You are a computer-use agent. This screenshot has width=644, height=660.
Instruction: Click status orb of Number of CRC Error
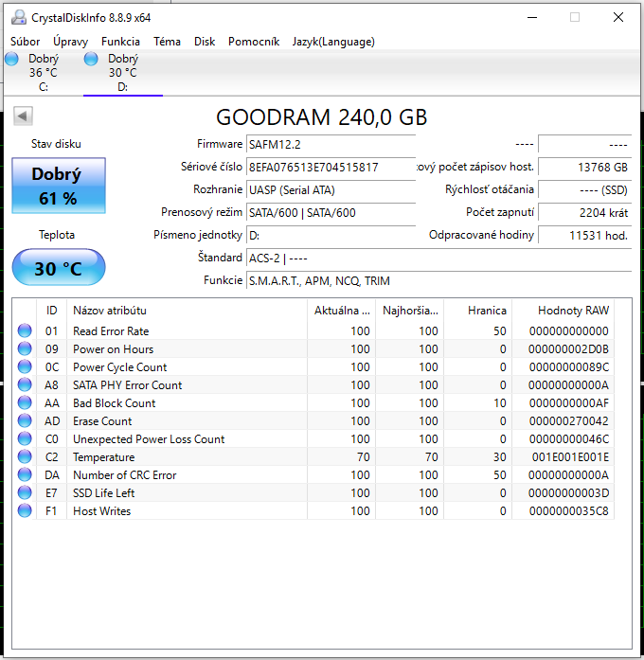[x=25, y=474]
